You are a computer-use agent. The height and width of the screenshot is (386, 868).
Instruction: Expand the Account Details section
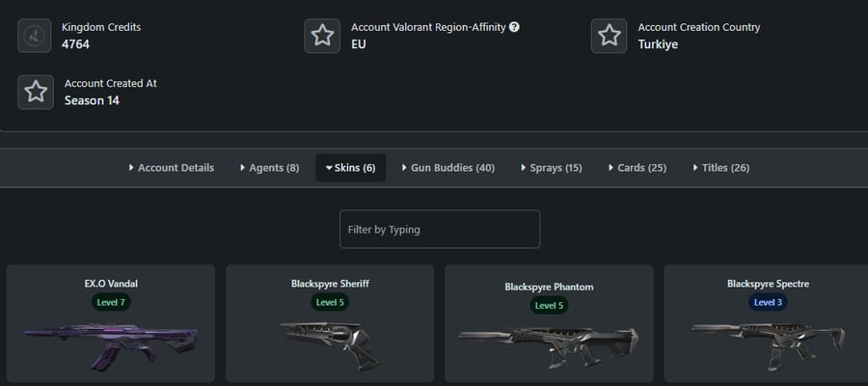pyautogui.click(x=171, y=168)
